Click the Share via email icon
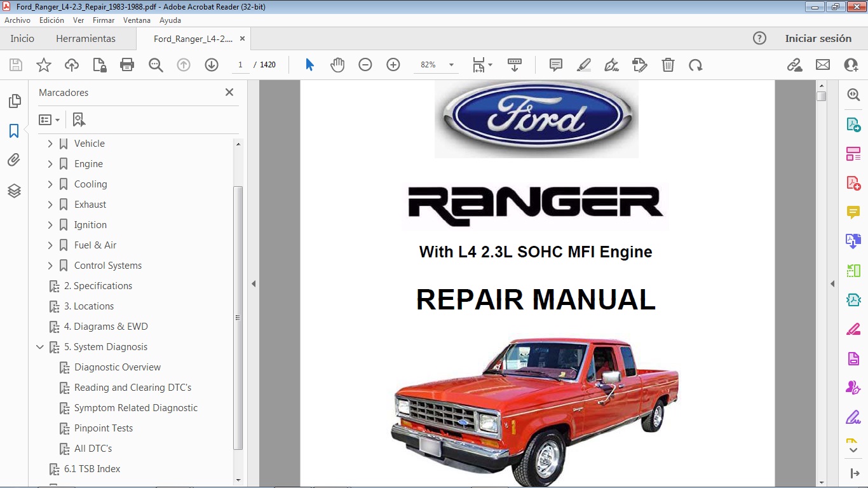Viewport: 868px width, 488px height. click(822, 64)
